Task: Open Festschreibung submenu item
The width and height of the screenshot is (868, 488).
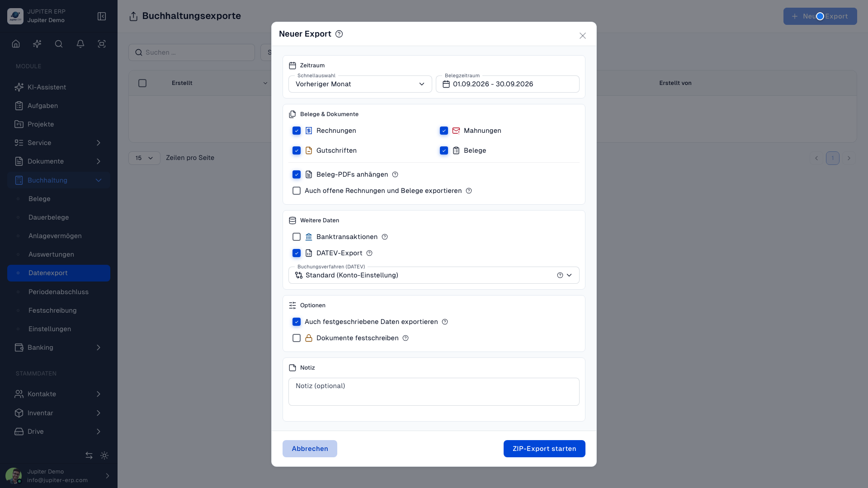Action: pos(59,310)
